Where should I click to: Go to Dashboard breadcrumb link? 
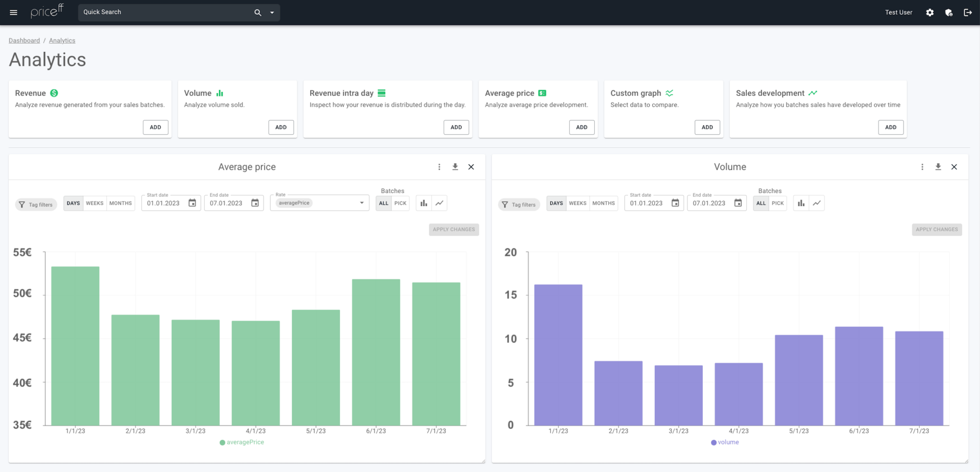[x=24, y=41]
